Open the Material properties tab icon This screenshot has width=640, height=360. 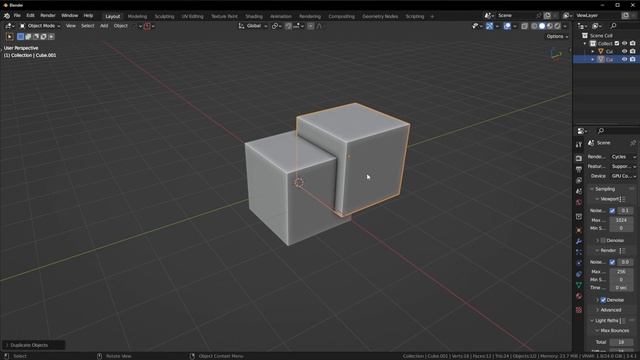click(x=579, y=296)
